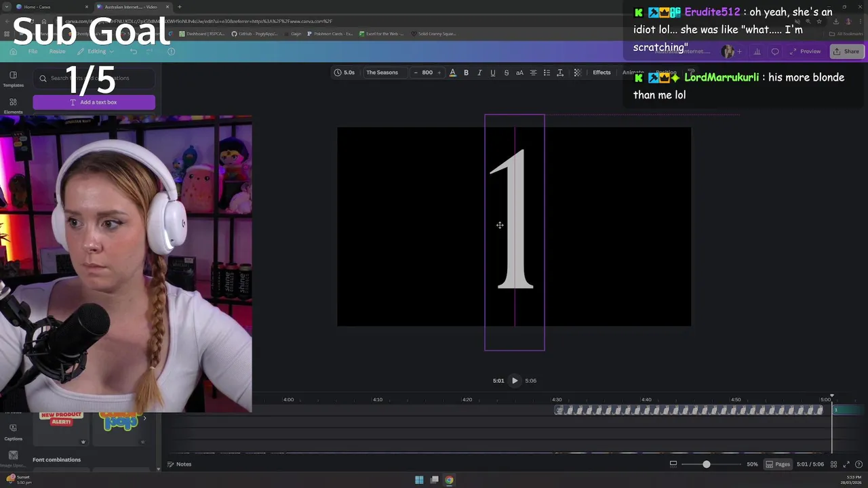The image size is (868, 488).
Task: Click the Sunset weather widget
Action: click(x=19, y=480)
